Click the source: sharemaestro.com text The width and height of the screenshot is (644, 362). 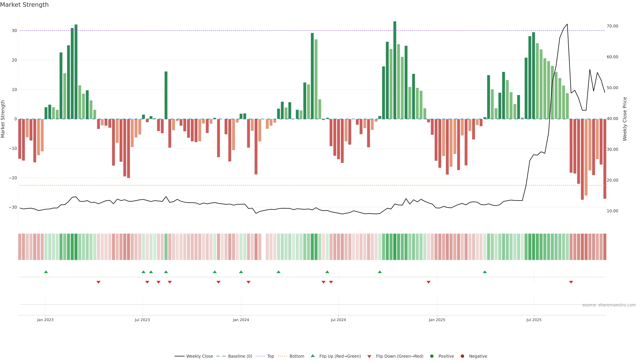tap(609, 305)
